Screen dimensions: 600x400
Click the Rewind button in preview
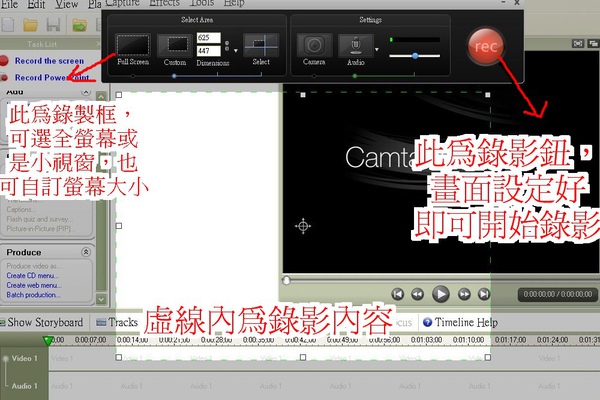417,294
